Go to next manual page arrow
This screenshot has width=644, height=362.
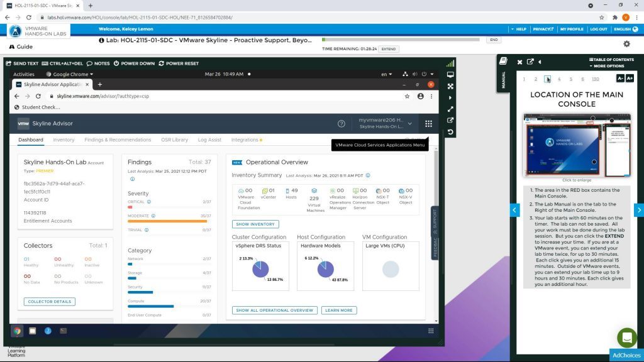pos(639,210)
